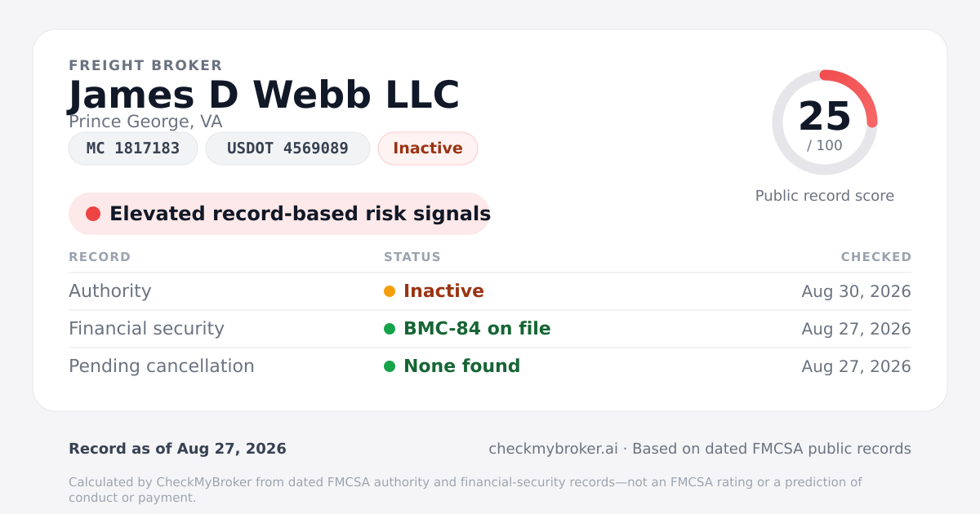Click the None found status text
The width and height of the screenshot is (980, 514).
(x=461, y=366)
